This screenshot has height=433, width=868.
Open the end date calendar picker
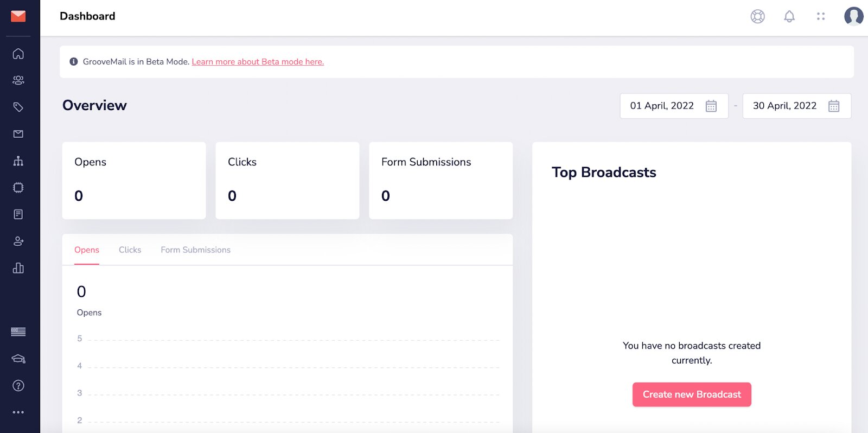click(x=834, y=106)
